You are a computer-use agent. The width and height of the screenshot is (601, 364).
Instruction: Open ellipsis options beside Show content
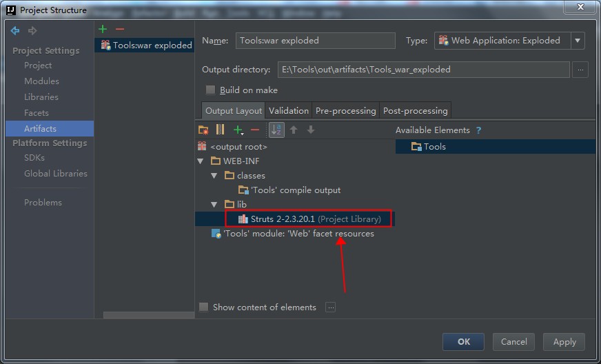(x=330, y=307)
